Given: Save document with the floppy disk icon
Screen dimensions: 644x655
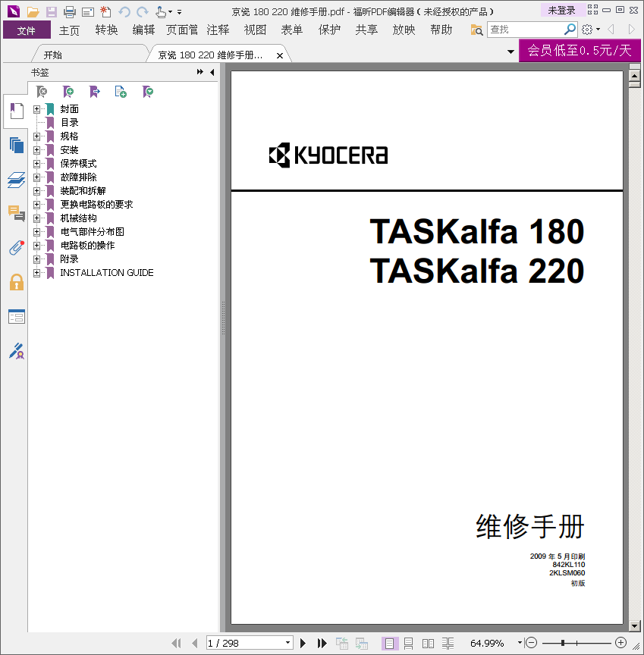Looking at the screenshot, I should pyautogui.click(x=52, y=11).
